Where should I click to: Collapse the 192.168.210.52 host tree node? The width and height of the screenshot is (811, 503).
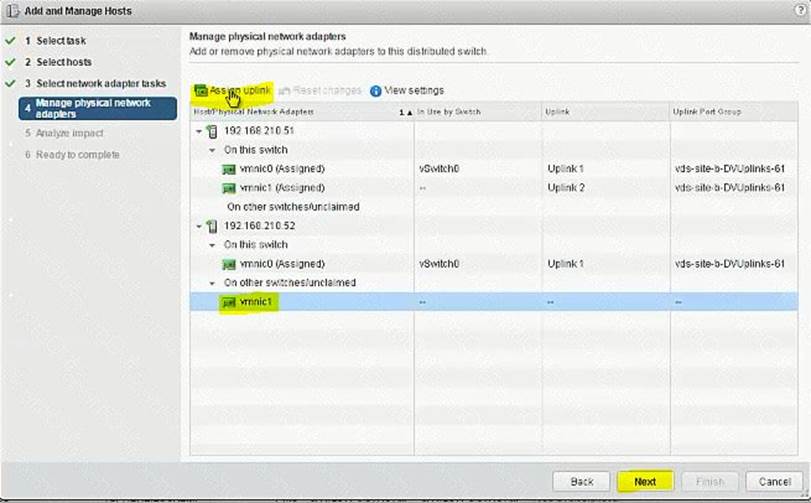198,226
